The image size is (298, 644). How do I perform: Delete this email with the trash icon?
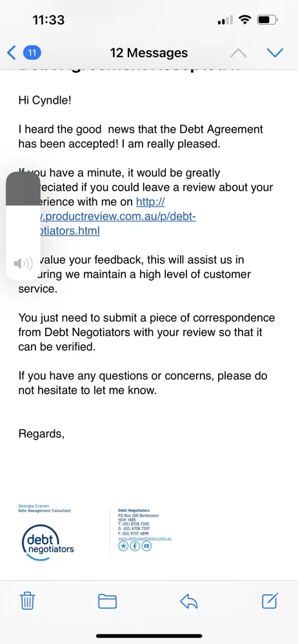coord(28,601)
